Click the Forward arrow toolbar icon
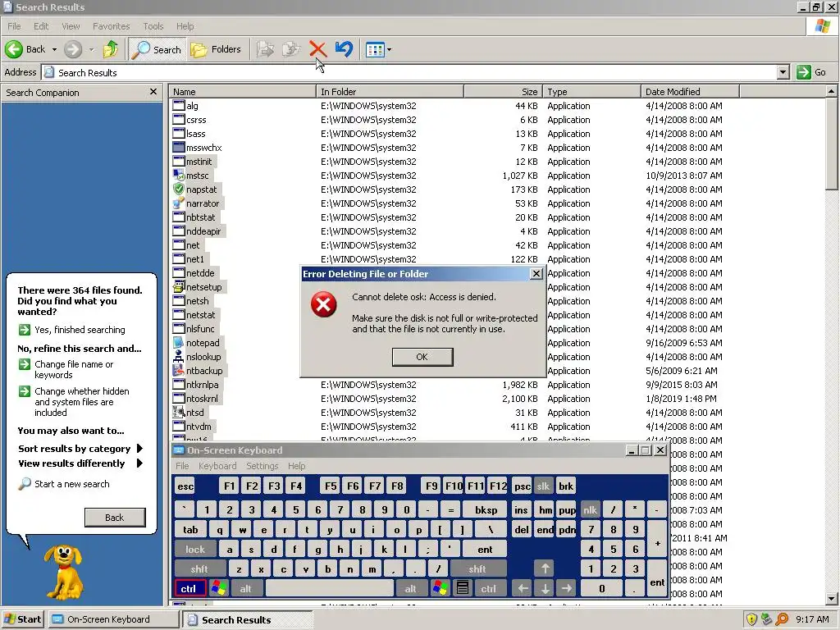 73,49
